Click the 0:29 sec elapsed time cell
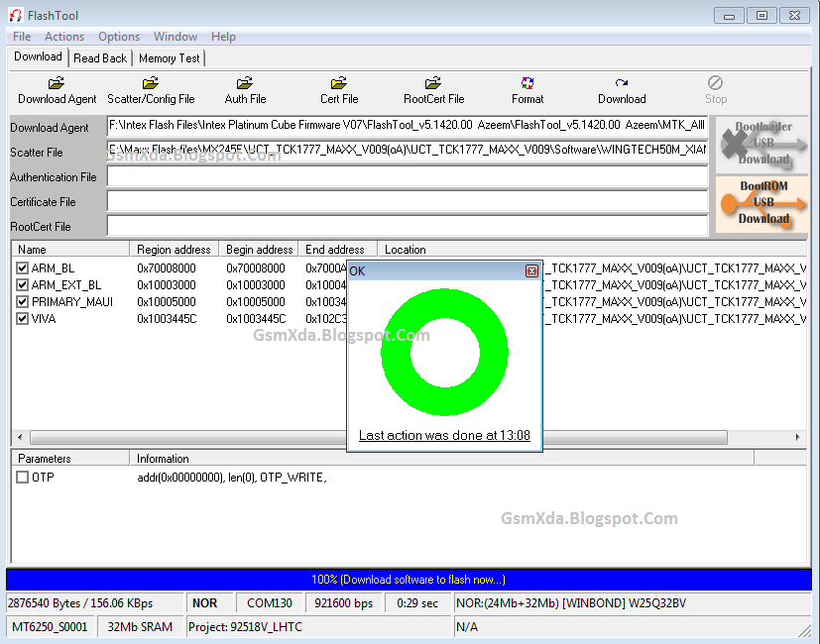This screenshot has width=820, height=644. 417,603
